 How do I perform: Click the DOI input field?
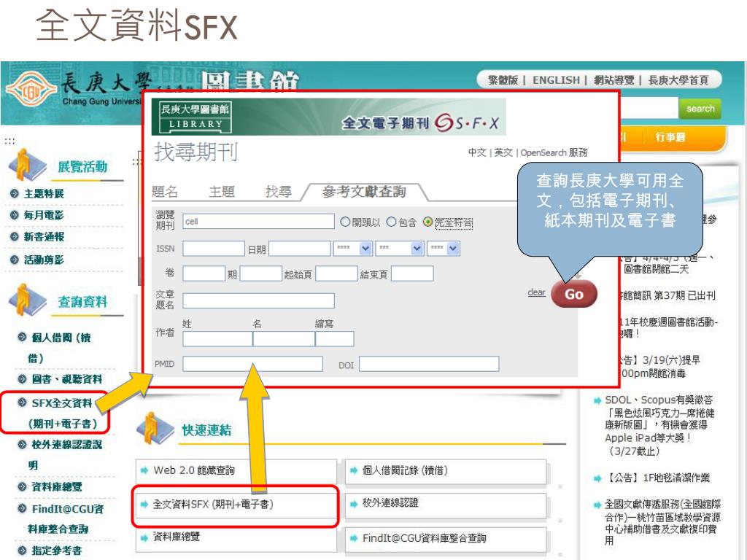pos(429,364)
